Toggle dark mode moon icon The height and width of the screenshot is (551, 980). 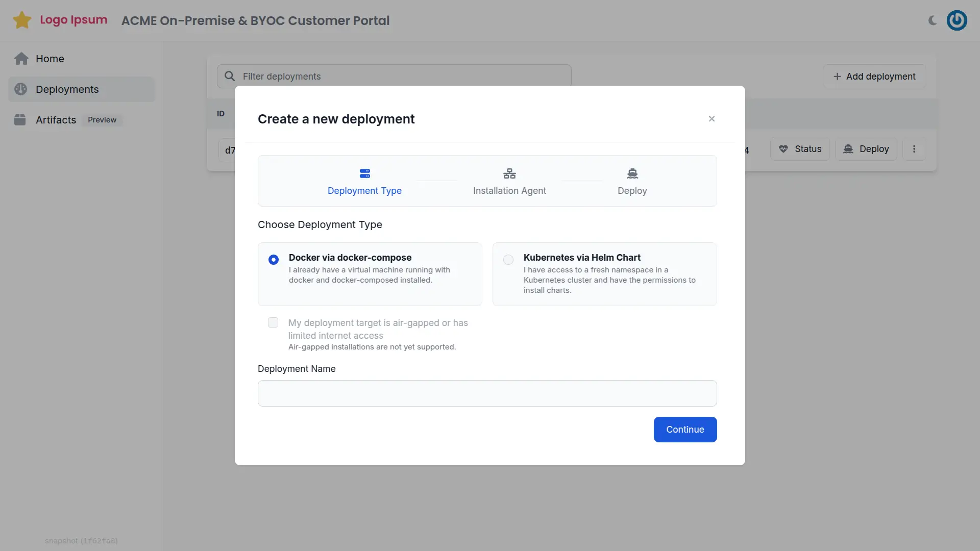point(933,20)
